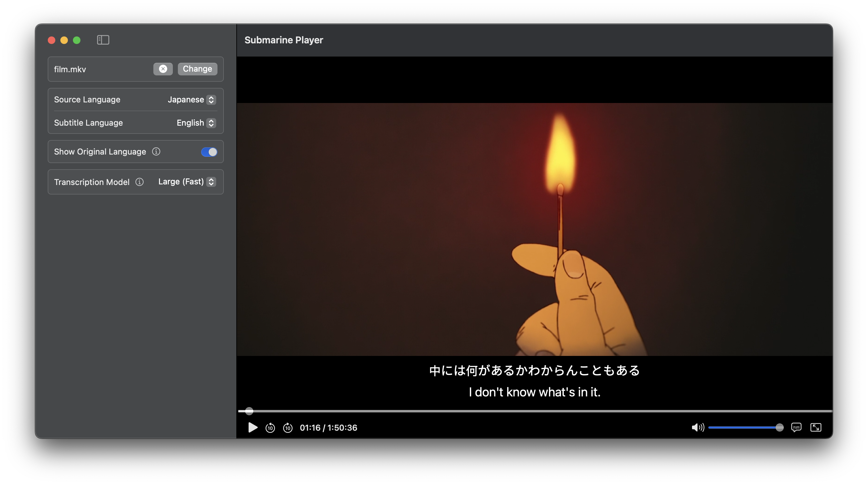
Task: Toggle the sidebar panel icon
Action: pyautogui.click(x=103, y=40)
